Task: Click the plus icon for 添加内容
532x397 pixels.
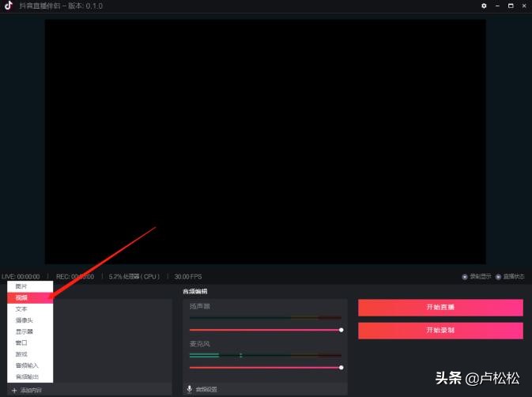Action: tap(14, 390)
